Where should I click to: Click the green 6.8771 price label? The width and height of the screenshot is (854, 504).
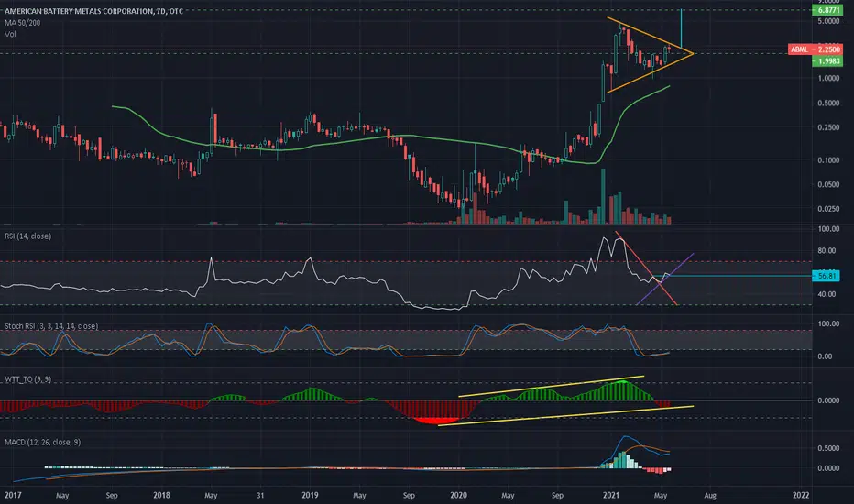(x=827, y=10)
